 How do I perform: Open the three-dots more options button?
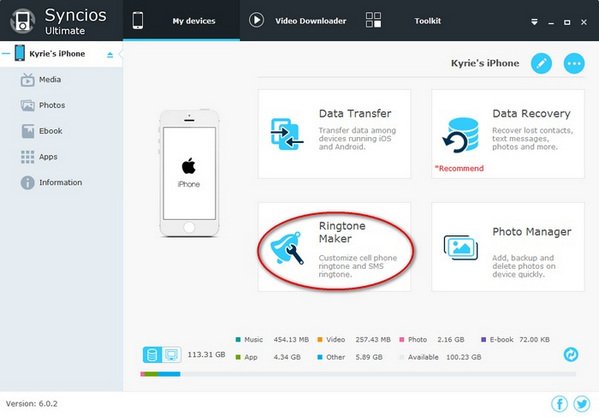point(574,63)
